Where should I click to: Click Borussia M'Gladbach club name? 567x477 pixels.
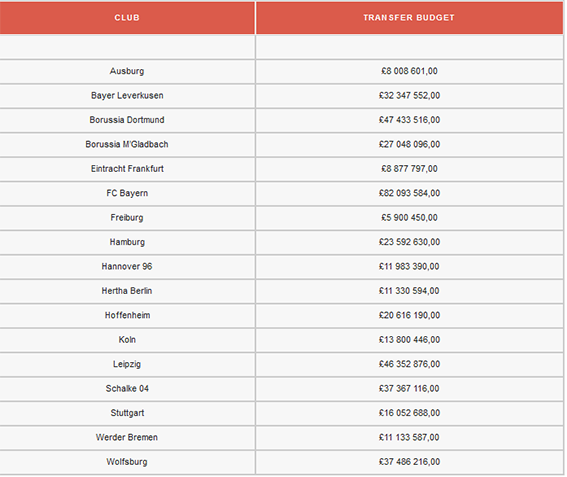[x=127, y=145]
